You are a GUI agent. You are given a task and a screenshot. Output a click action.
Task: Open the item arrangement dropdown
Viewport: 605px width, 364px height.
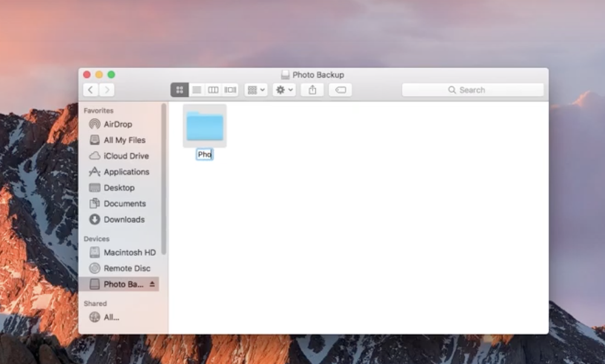pyautogui.click(x=256, y=90)
